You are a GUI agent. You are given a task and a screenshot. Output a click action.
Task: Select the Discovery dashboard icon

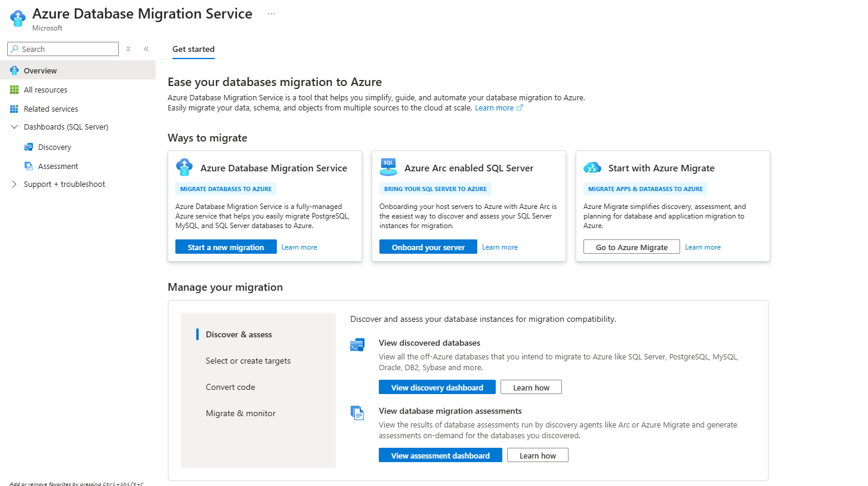(29, 146)
